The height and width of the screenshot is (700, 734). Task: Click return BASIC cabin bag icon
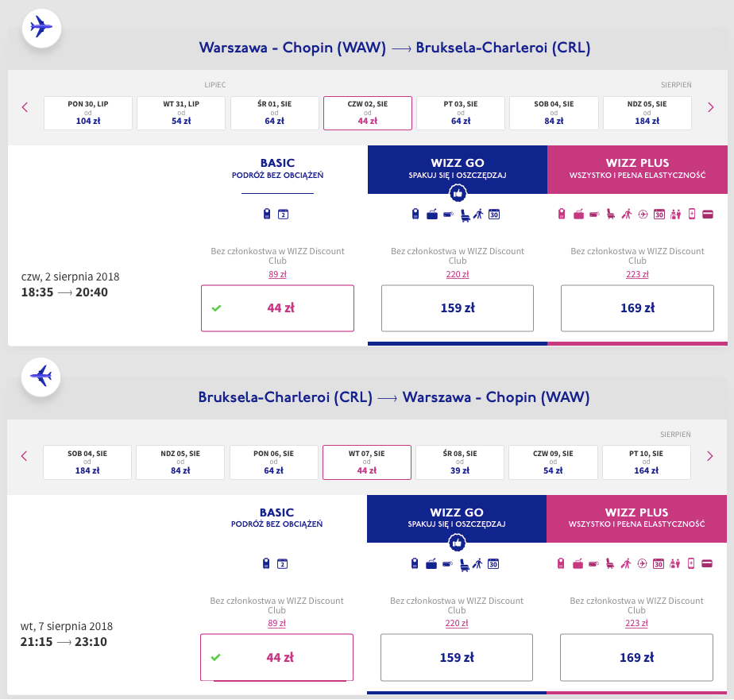266,563
